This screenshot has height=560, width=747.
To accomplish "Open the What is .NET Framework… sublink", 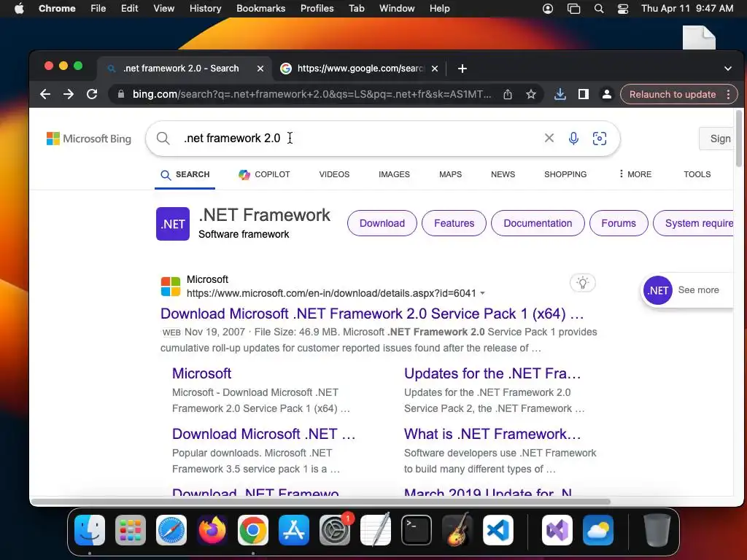I will [492, 435].
